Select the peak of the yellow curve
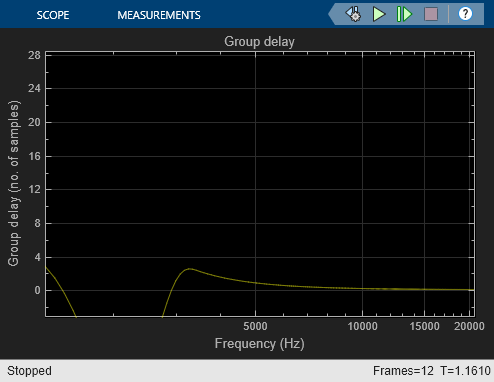The width and height of the screenshot is (494, 382). click(190, 269)
